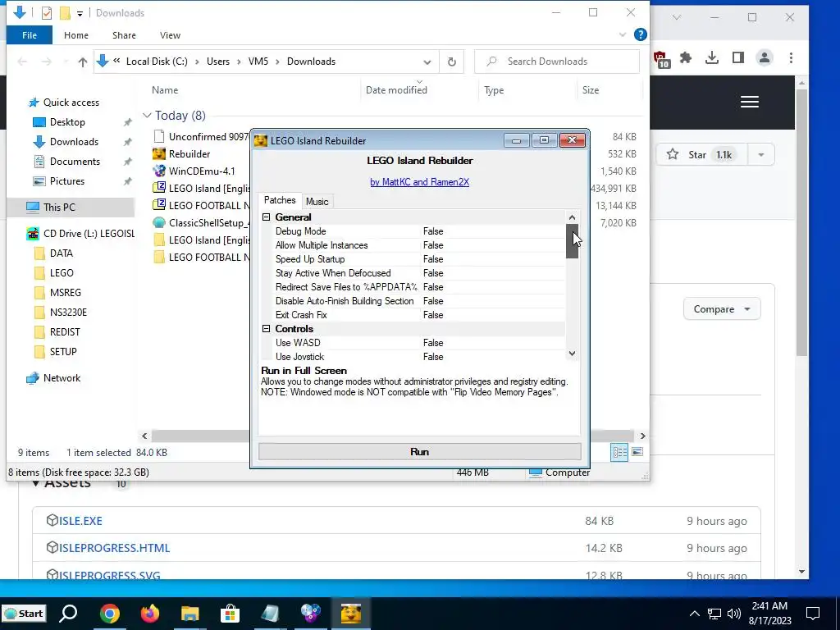Collapse the Today (8) group

(x=148, y=115)
